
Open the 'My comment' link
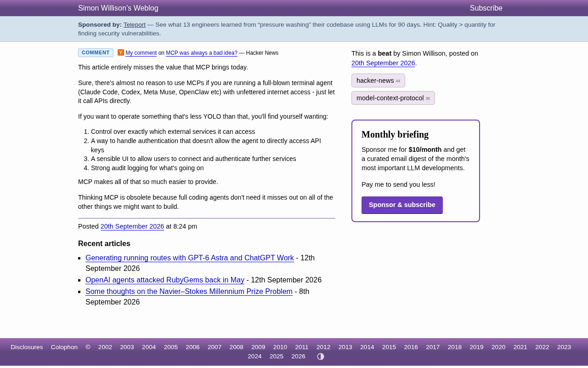click(141, 53)
